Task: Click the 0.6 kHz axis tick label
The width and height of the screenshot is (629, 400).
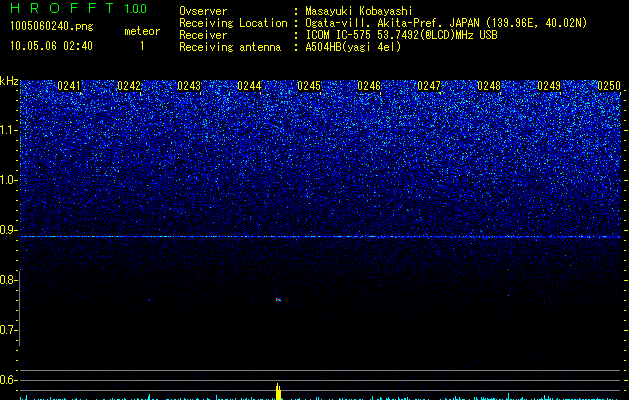Action: click(x=8, y=380)
